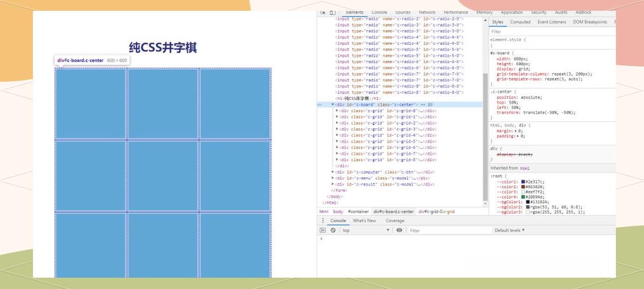Expand the c-grid-8 div node
Screen dimensions: 644x289
(337, 160)
